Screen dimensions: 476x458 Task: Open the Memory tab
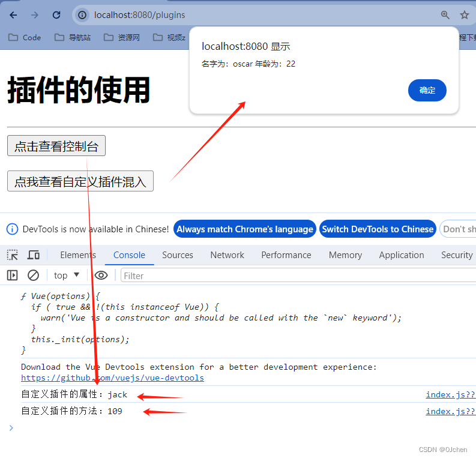click(346, 255)
